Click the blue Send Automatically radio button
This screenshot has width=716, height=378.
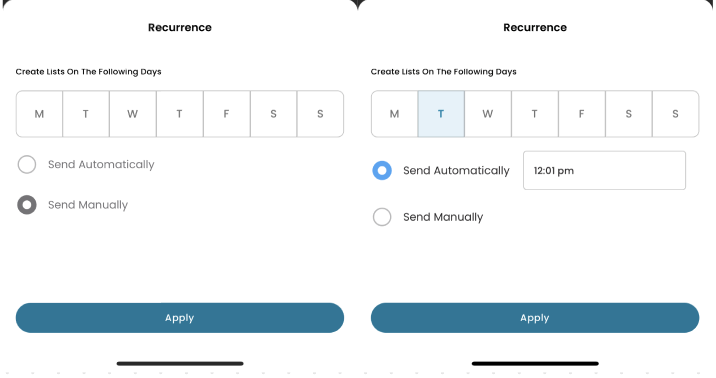click(x=382, y=170)
